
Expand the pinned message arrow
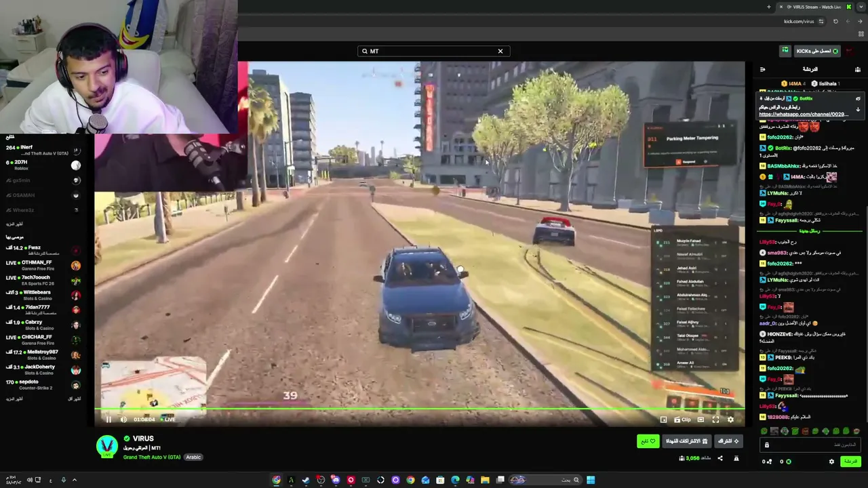click(x=858, y=110)
